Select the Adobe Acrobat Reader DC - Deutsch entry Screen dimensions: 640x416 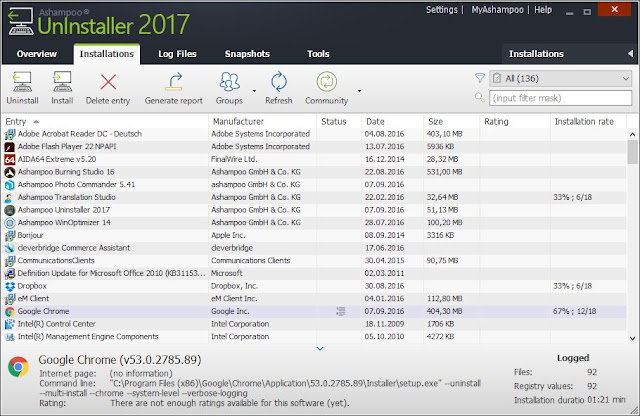tap(80, 134)
